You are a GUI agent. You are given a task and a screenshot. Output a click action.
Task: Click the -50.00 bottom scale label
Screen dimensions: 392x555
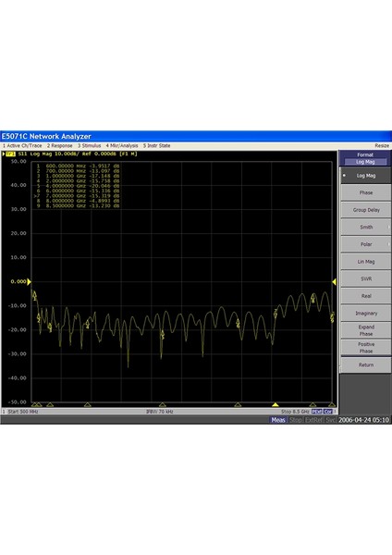click(18, 402)
